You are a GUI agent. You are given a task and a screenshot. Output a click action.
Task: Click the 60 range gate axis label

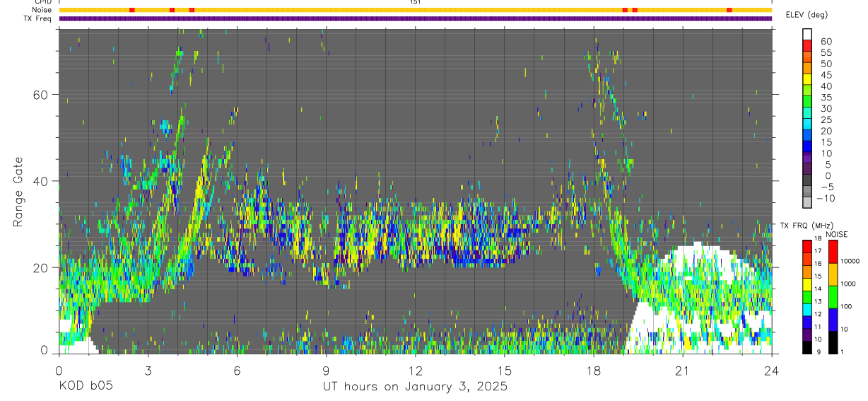click(x=41, y=95)
